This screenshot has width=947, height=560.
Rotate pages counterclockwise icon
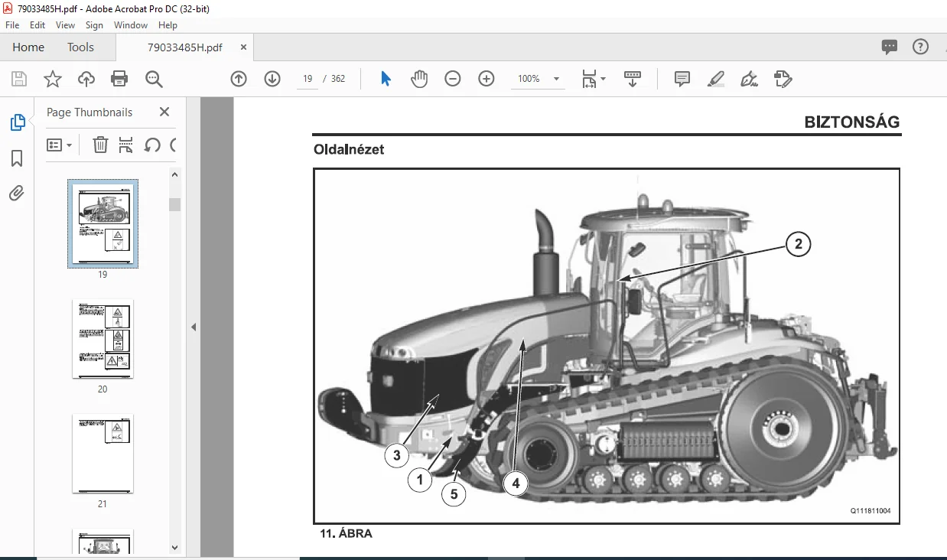151,145
